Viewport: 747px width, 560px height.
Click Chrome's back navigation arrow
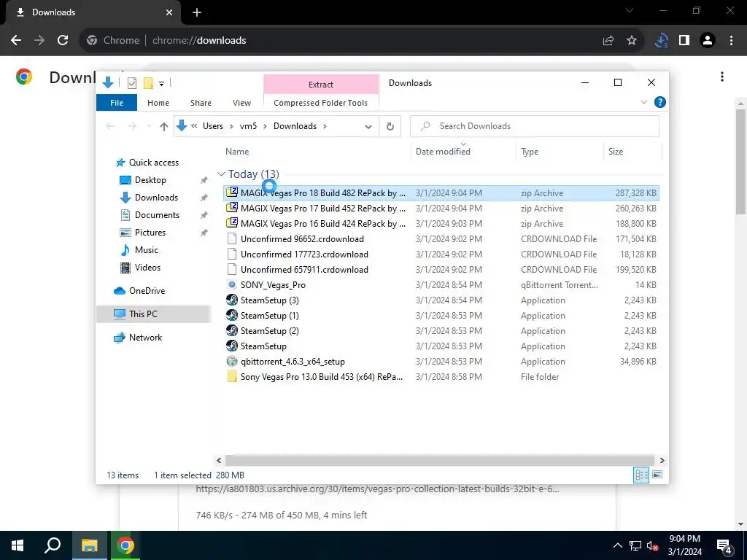point(16,41)
